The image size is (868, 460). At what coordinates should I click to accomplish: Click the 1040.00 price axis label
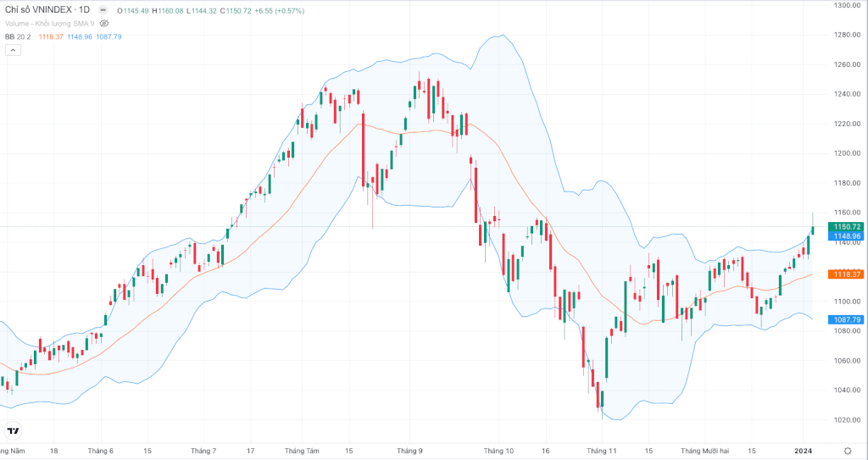pyautogui.click(x=847, y=391)
